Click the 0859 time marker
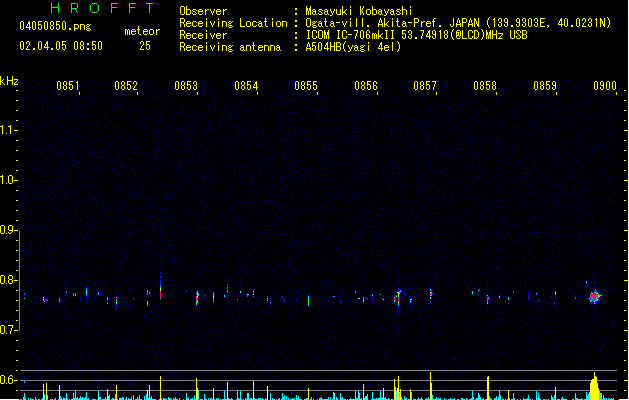 pos(545,86)
